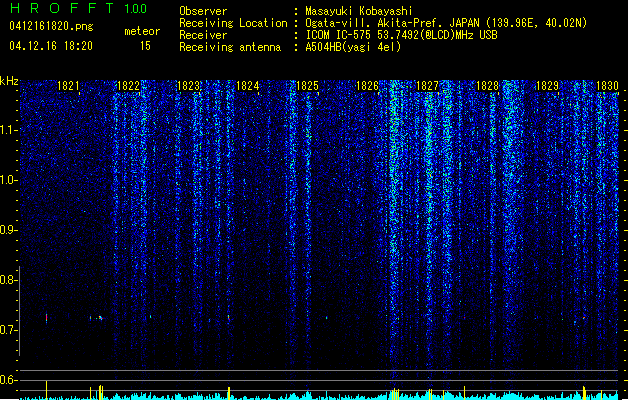The image size is (629, 400).
Task: Click the 1.1 kHz axis label
Action: [x=9, y=130]
